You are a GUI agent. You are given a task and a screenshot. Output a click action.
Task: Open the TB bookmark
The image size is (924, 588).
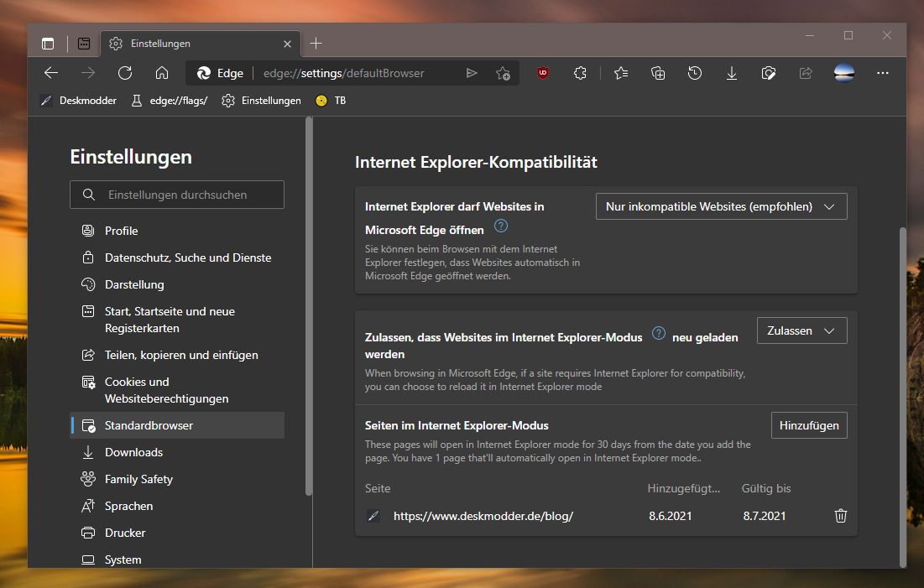(x=331, y=101)
